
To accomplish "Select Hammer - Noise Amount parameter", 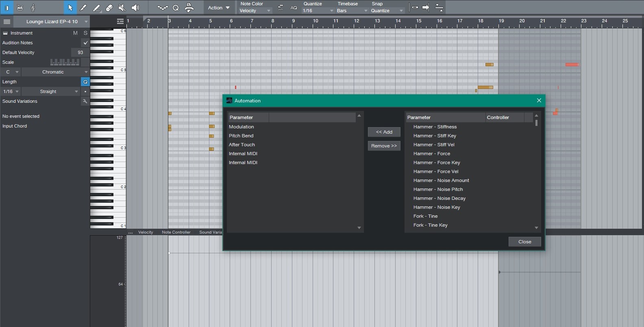I will [x=441, y=180].
